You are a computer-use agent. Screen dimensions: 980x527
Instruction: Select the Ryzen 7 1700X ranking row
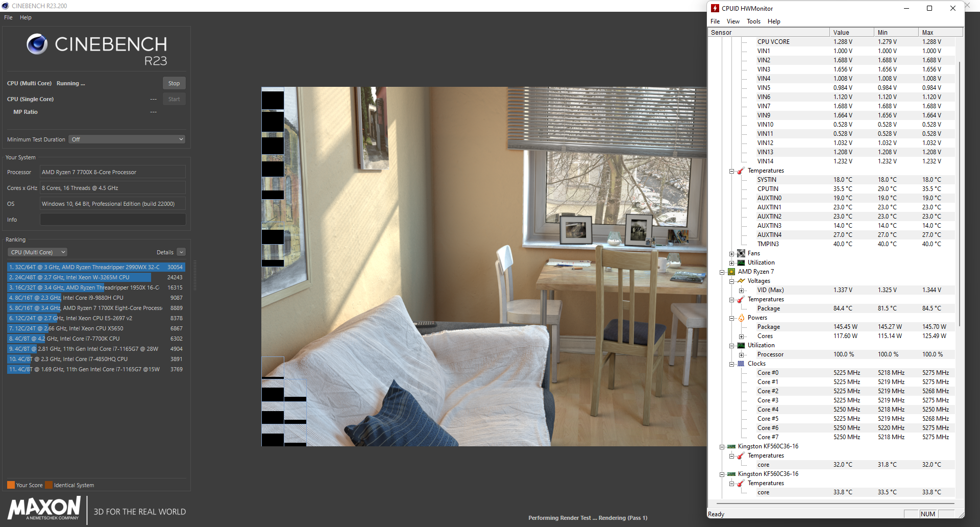pos(96,308)
